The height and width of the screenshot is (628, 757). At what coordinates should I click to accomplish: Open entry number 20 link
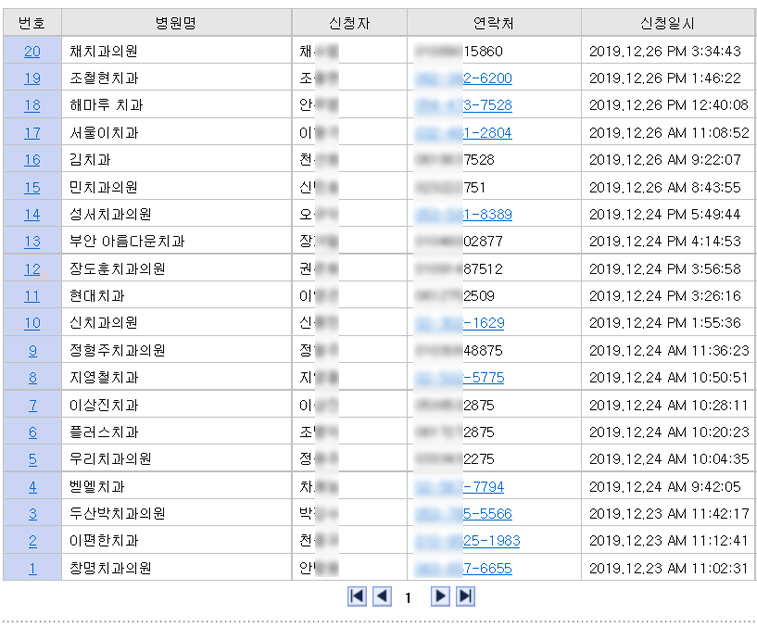(x=32, y=51)
